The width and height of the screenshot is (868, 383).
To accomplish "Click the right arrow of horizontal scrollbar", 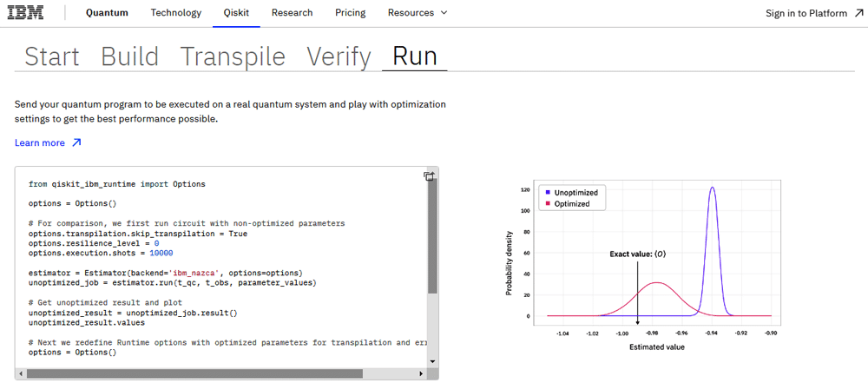I will point(422,373).
